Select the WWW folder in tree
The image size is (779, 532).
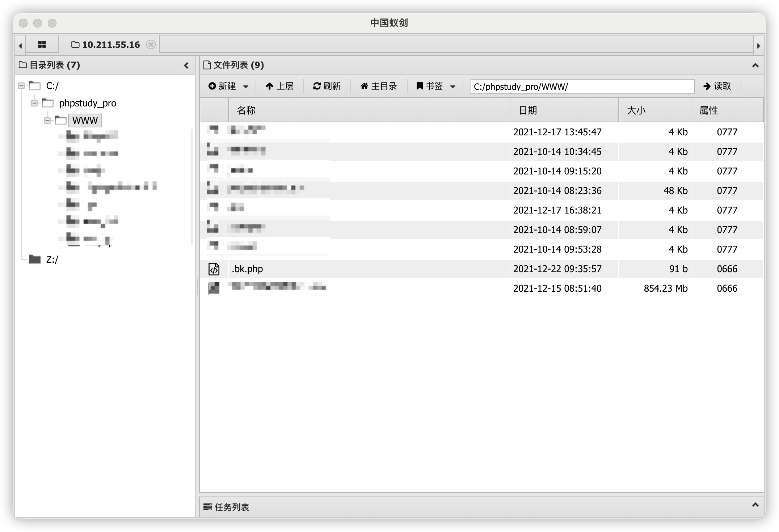[x=85, y=121]
